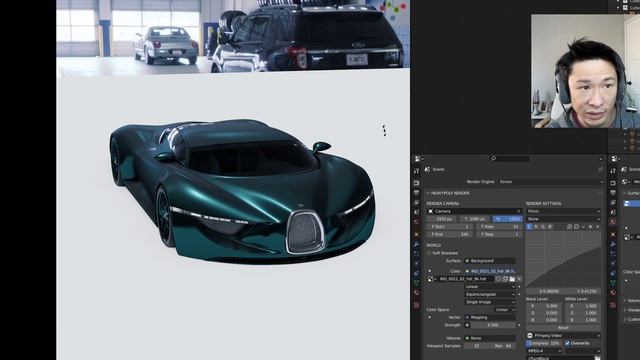640x360 pixels.
Task: Open the MPEG-4 container dropdown
Action: (x=544, y=351)
